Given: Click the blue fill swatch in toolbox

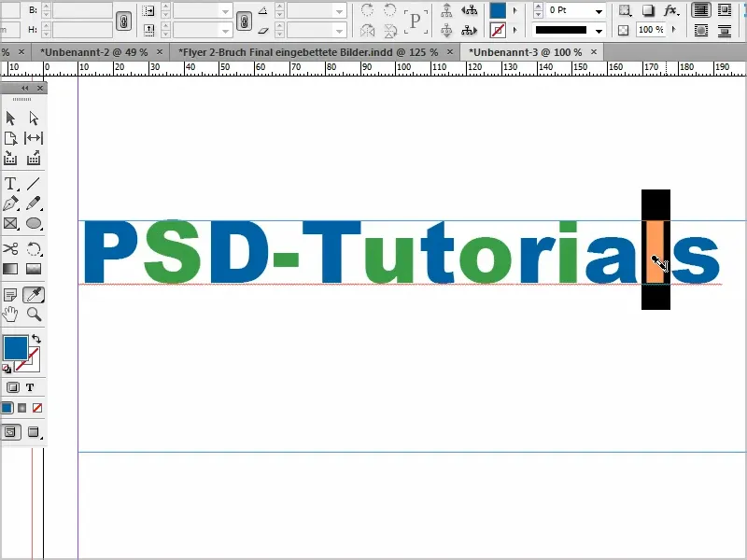Looking at the screenshot, I should [16, 348].
